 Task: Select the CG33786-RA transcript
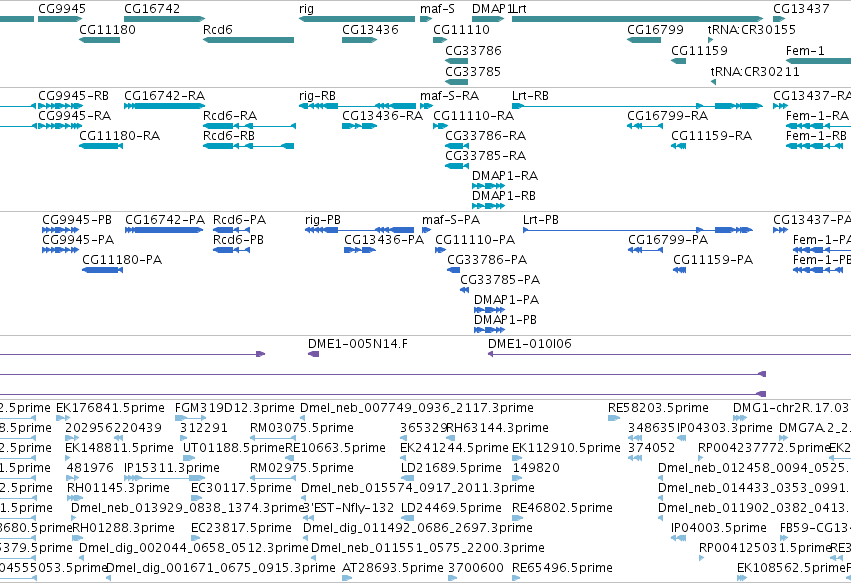pyautogui.click(x=457, y=146)
